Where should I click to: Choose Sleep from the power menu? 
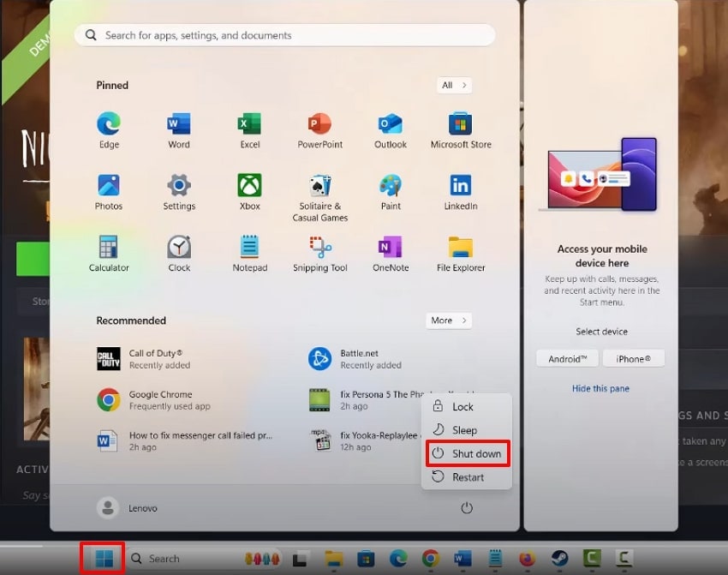(468, 430)
